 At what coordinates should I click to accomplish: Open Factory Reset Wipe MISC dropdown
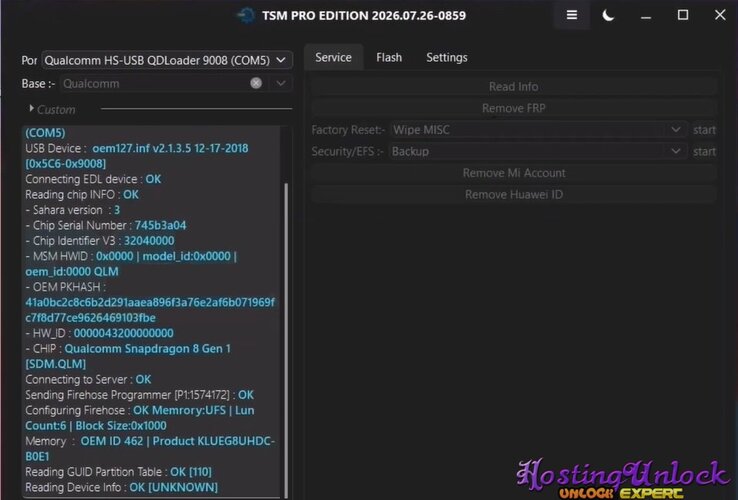537,129
